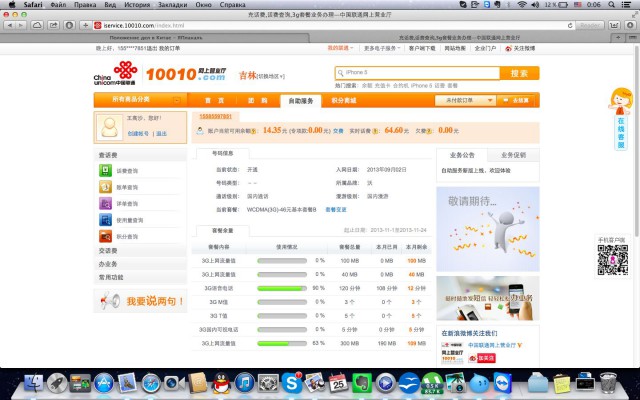640x400 pixels.
Task: Open QQ penguin icon in Dock
Action: [222, 383]
